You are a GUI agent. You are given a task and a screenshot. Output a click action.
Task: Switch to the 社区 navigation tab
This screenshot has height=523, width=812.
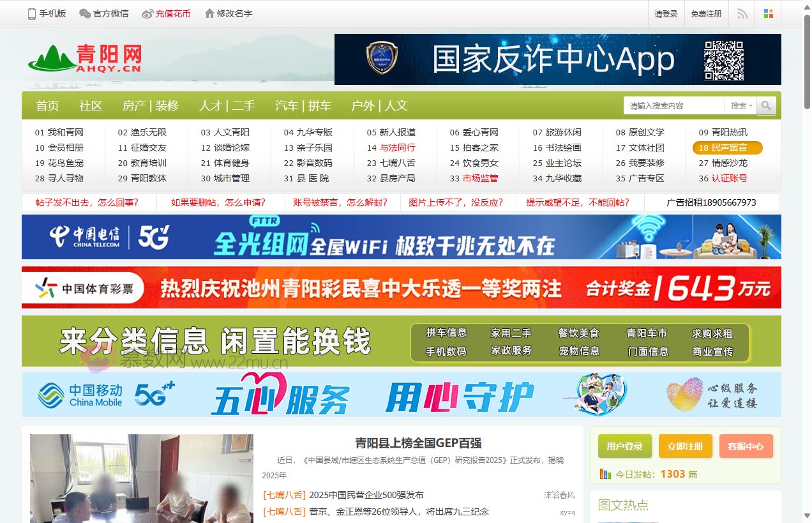[x=90, y=105]
